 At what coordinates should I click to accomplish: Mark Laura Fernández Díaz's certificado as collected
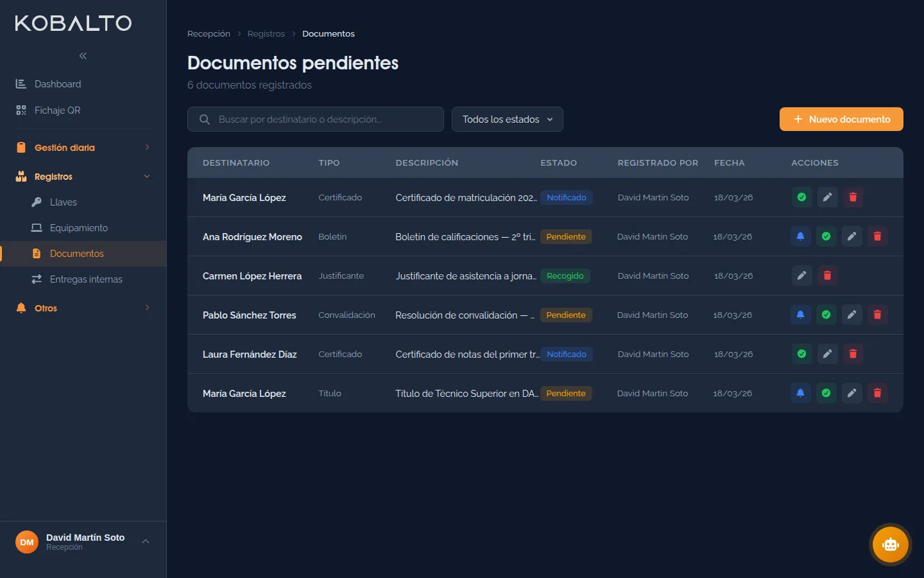click(x=801, y=354)
